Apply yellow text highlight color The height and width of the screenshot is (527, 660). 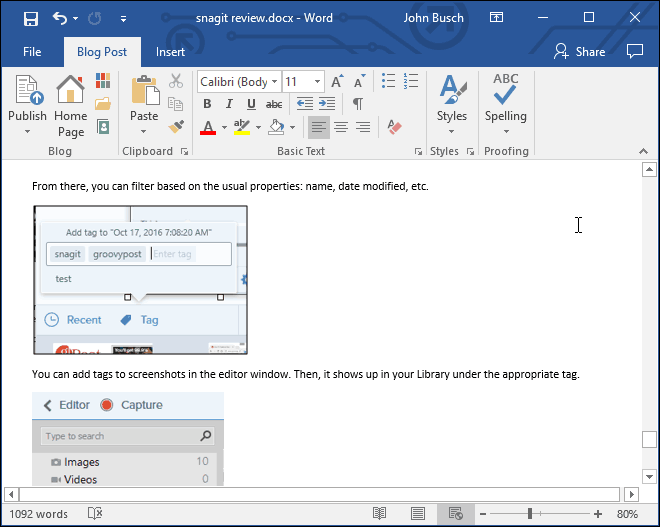242,127
